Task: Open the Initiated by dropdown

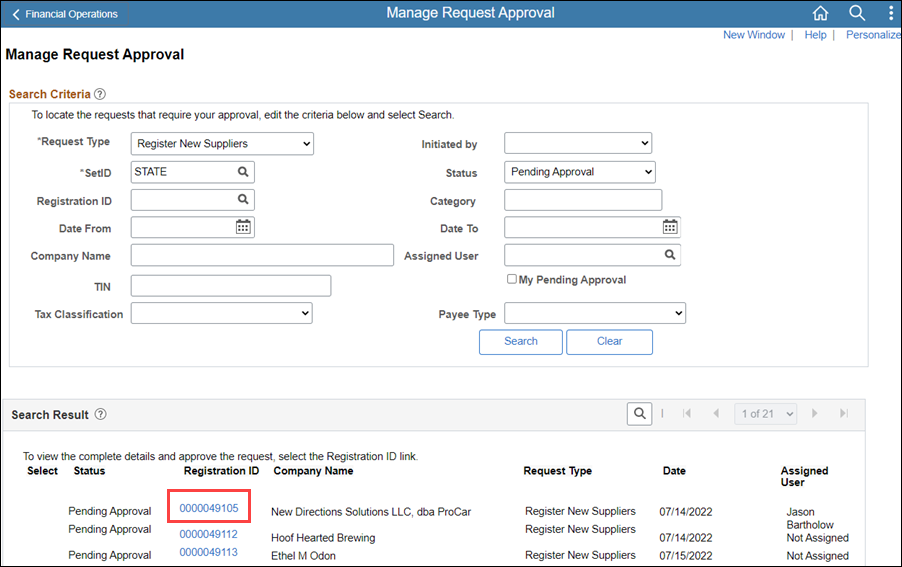Action: 578,143
